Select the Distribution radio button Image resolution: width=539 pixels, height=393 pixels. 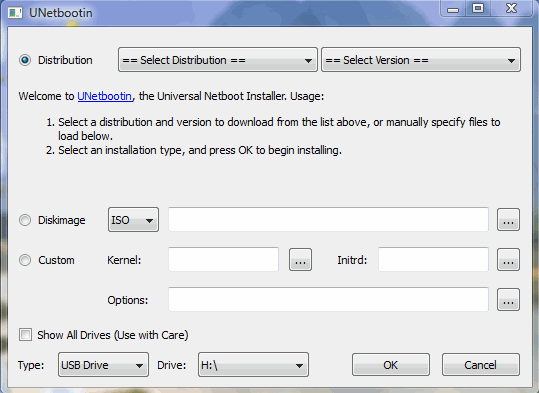pos(25,60)
